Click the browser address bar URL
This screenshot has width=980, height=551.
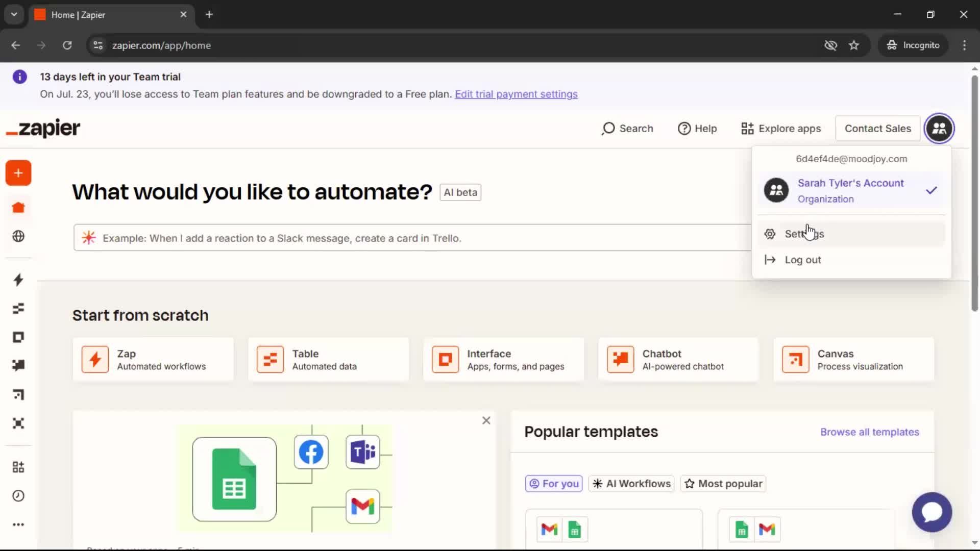(x=161, y=45)
